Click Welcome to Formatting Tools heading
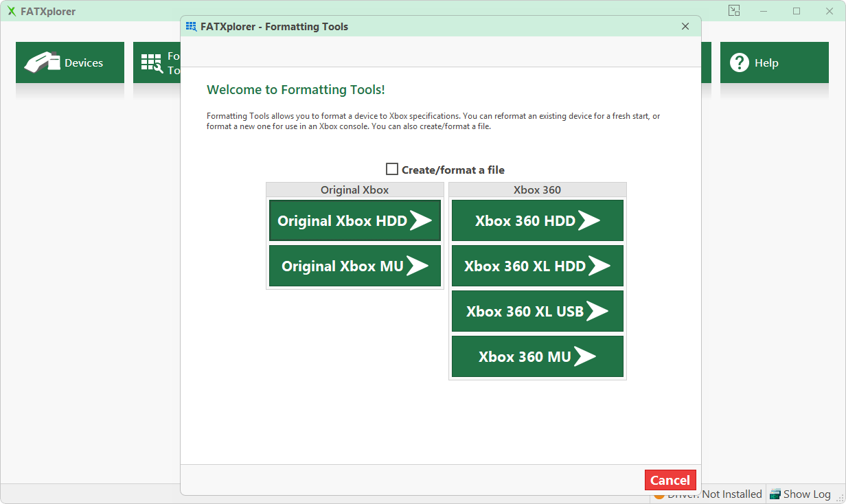Viewport: 846px width, 504px height. pos(296,90)
